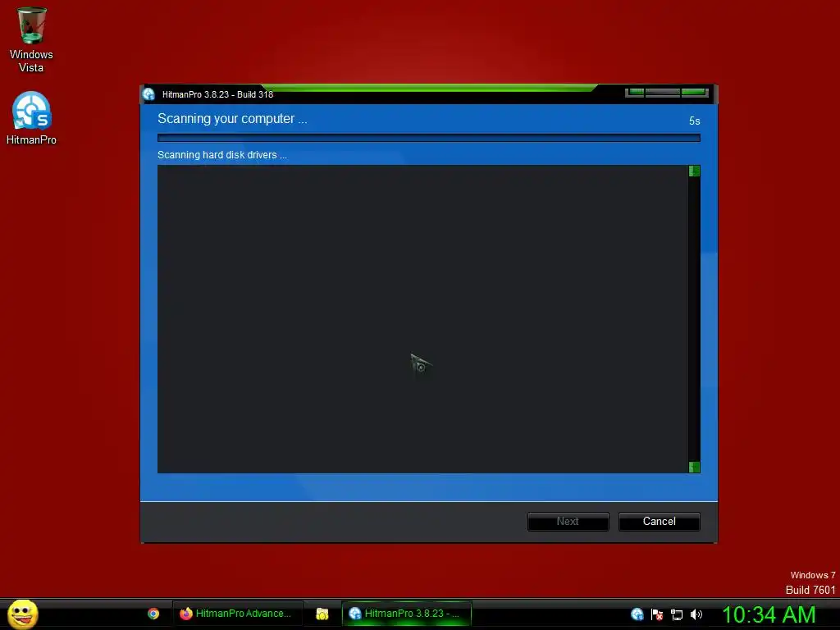The width and height of the screenshot is (840, 630).
Task: Click the scan progress bar
Action: pyautogui.click(x=428, y=138)
